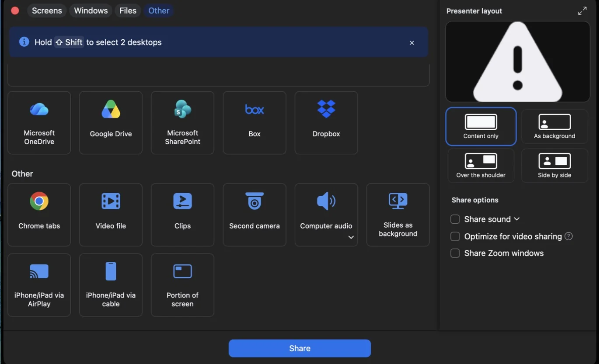Pick the Box file source

pos(255,123)
